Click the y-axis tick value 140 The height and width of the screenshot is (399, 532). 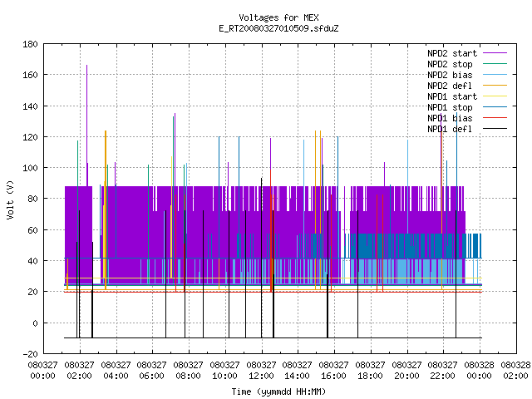pos(30,106)
